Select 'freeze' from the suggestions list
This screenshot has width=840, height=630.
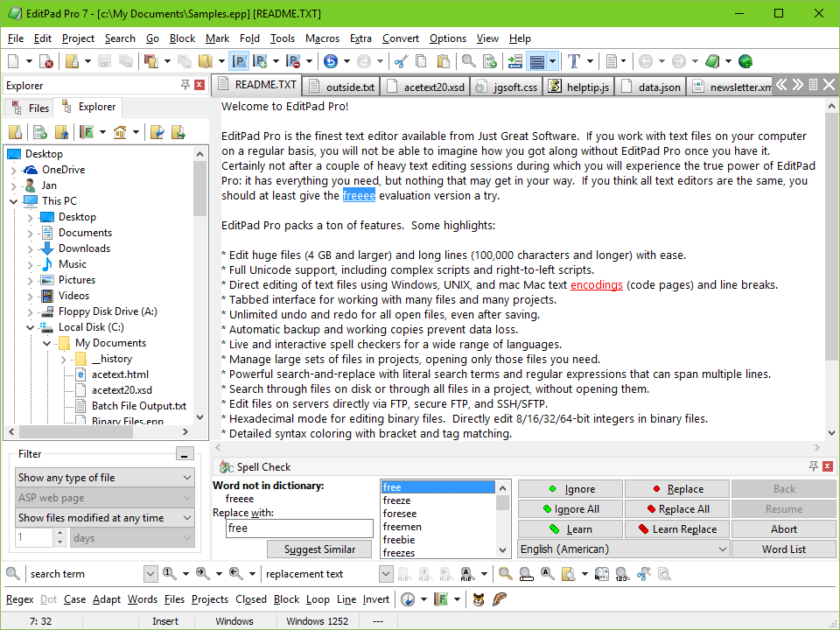click(x=399, y=501)
